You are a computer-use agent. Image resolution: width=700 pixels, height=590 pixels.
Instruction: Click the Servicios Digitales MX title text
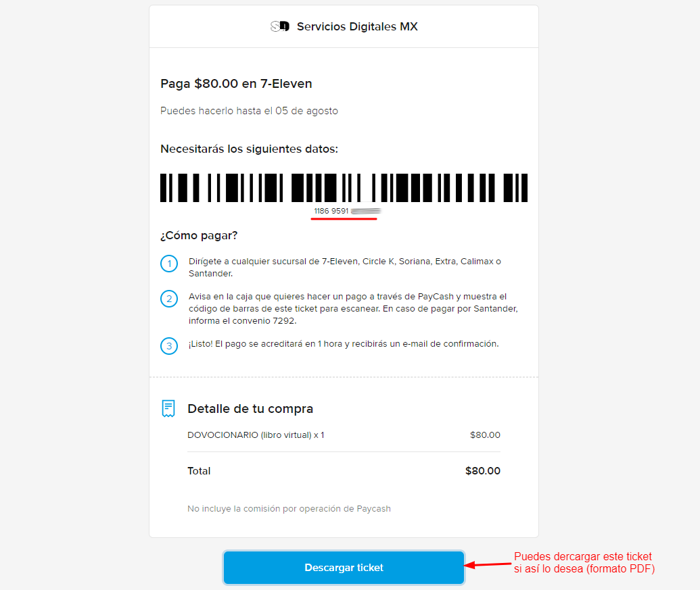click(x=357, y=27)
